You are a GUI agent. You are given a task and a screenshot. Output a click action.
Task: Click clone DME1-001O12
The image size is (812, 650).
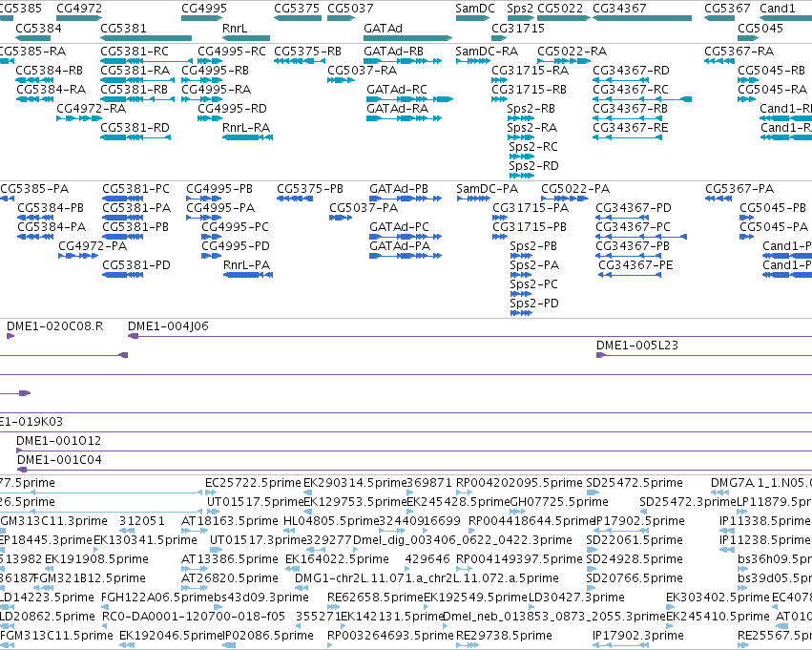click(x=58, y=441)
